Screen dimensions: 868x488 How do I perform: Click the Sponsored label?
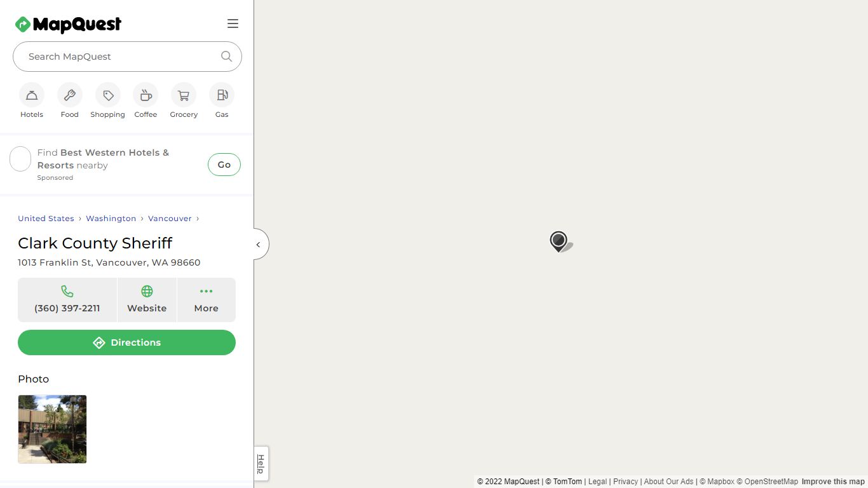[55, 178]
